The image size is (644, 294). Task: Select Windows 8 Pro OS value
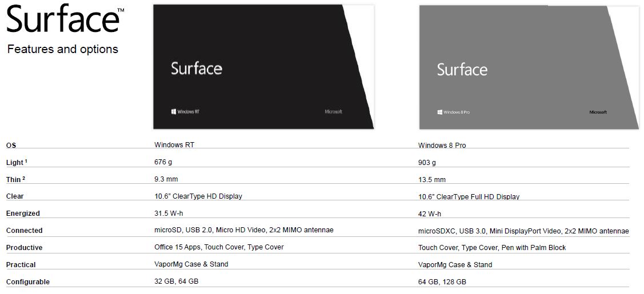(x=442, y=145)
